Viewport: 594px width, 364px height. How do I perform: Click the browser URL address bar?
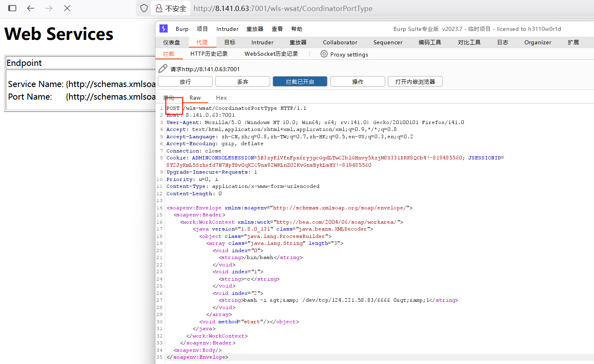[283, 8]
